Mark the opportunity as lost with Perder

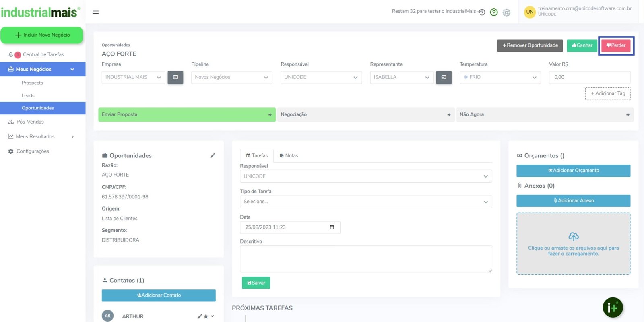pos(616,45)
